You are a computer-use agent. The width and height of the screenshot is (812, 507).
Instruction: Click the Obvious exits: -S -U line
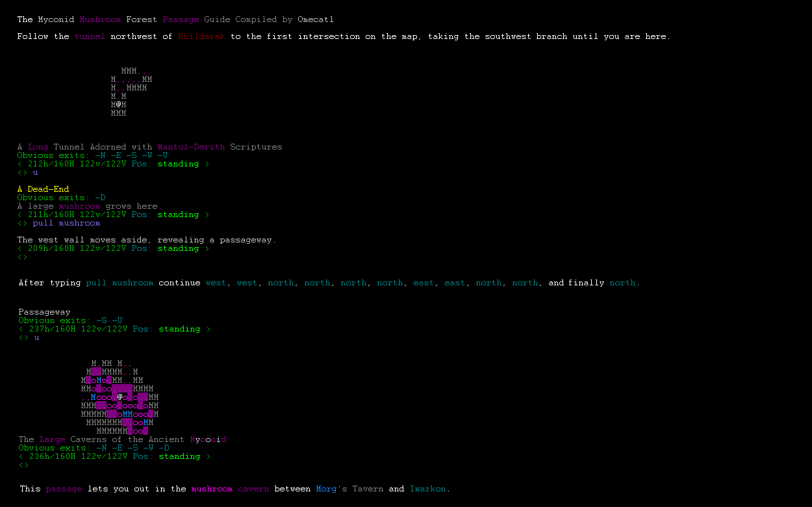pos(70,320)
